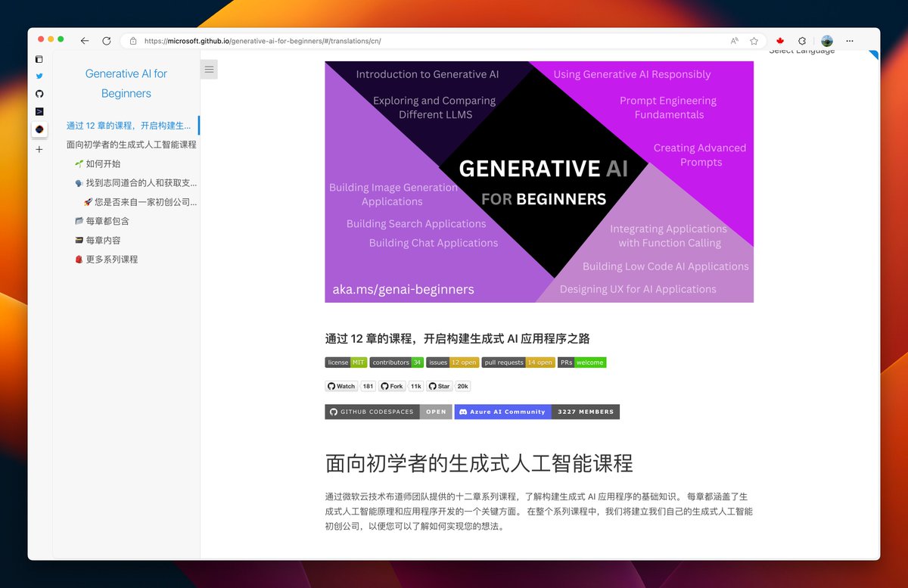
Task: Jump to 每章内容 section
Action: (98, 240)
